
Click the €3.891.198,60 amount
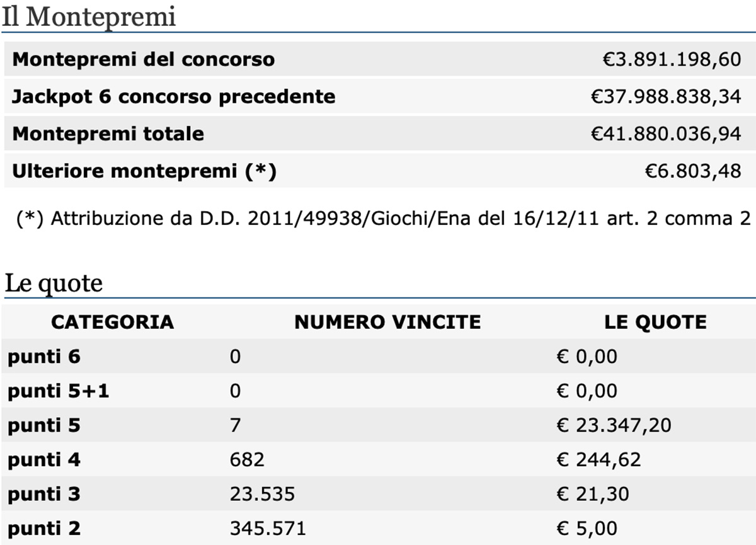point(672,60)
